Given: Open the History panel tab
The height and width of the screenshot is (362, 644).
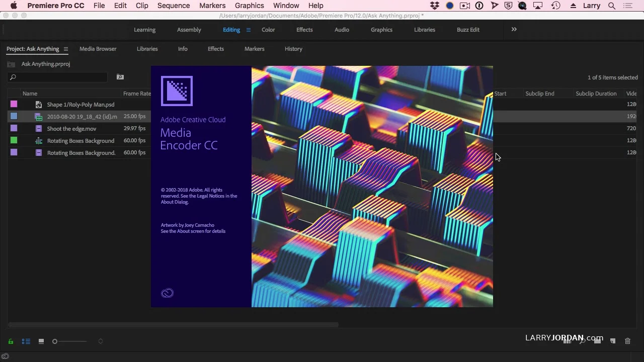Looking at the screenshot, I should [293, 49].
